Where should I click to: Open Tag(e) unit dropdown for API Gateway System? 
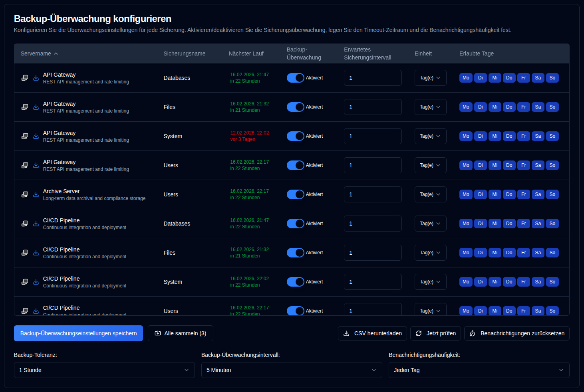pyautogui.click(x=430, y=136)
